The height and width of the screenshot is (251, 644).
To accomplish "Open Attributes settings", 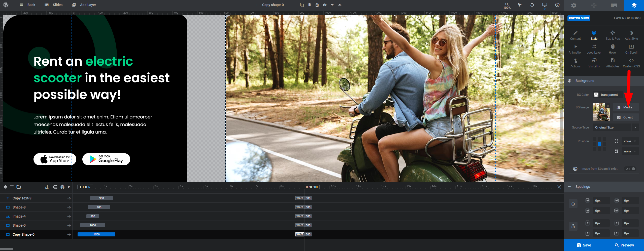I will pyautogui.click(x=613, y=63).
